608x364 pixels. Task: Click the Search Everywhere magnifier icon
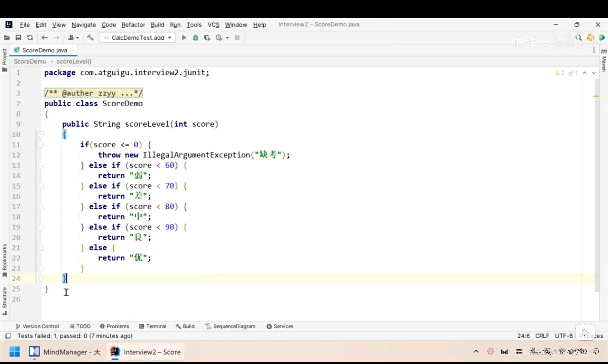(579, 38)
